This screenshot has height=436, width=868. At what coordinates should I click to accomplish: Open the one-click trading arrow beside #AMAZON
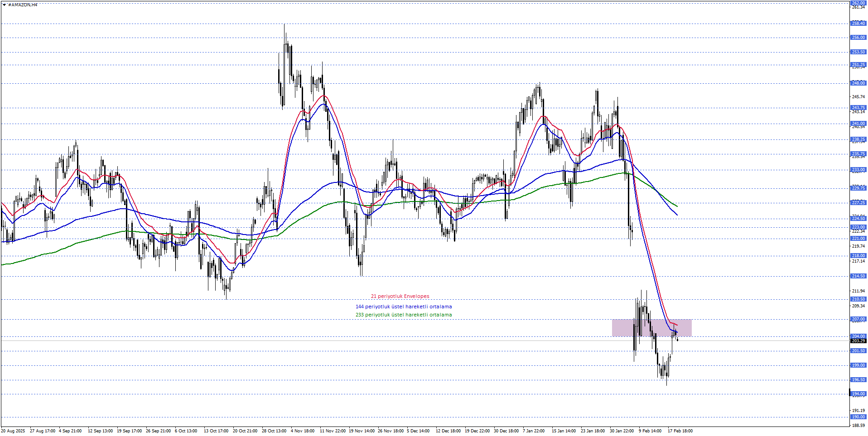click(x=4, y=5)
